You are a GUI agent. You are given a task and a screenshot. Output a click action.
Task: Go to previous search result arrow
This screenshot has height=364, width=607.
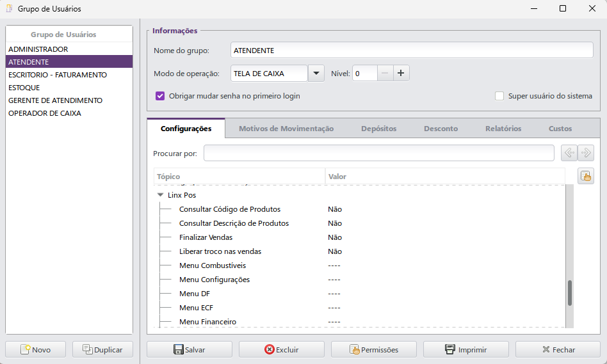569,153
